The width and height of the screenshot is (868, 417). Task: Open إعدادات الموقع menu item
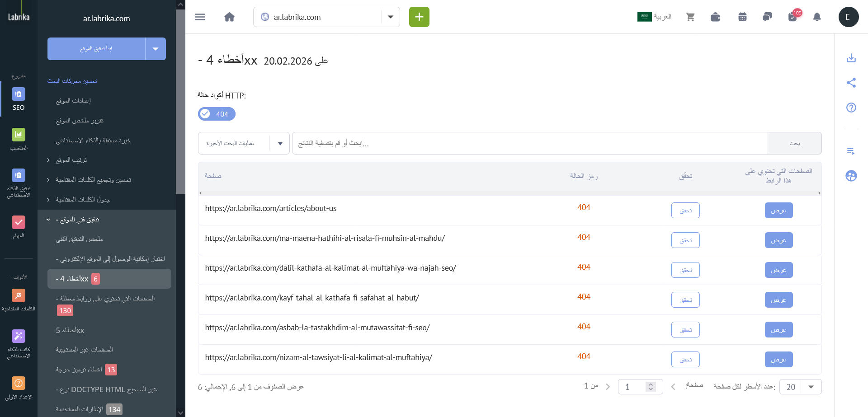pyautogui.click(x=73, y=101)
